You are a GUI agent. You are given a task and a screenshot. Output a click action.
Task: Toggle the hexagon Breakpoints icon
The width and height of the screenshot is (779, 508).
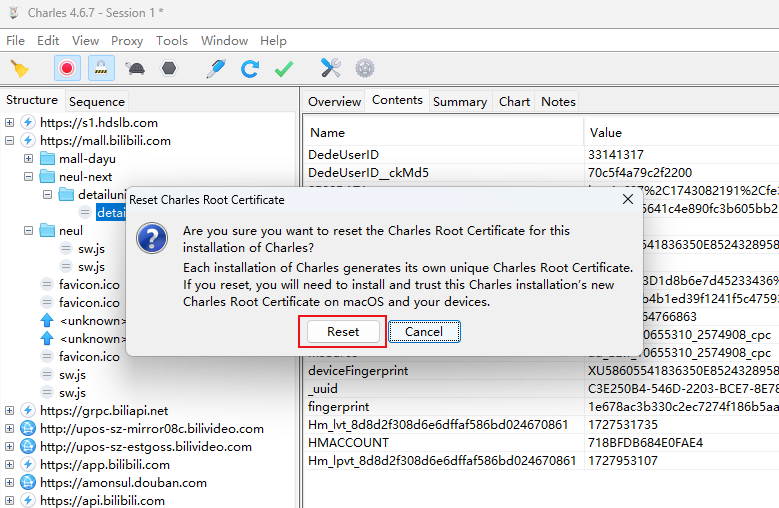click(x=169, y=69)
